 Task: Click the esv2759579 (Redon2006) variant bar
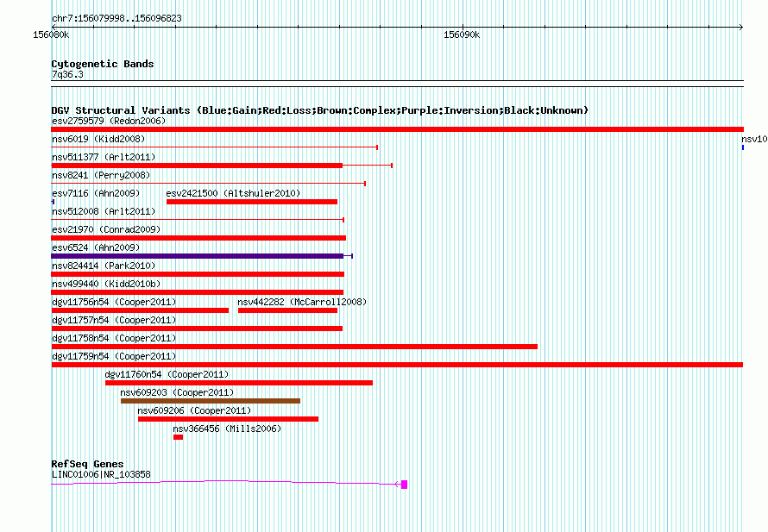tap(397, 129)
